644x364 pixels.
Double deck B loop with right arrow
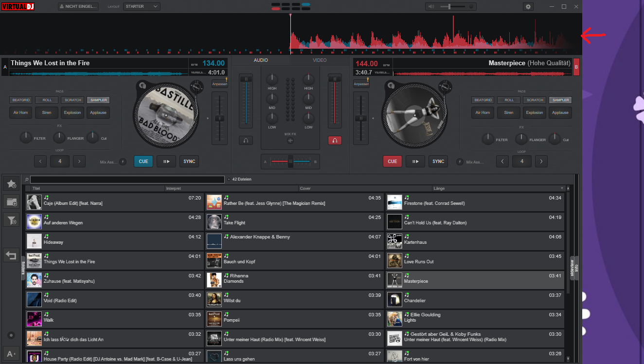(x=541, y=161)
